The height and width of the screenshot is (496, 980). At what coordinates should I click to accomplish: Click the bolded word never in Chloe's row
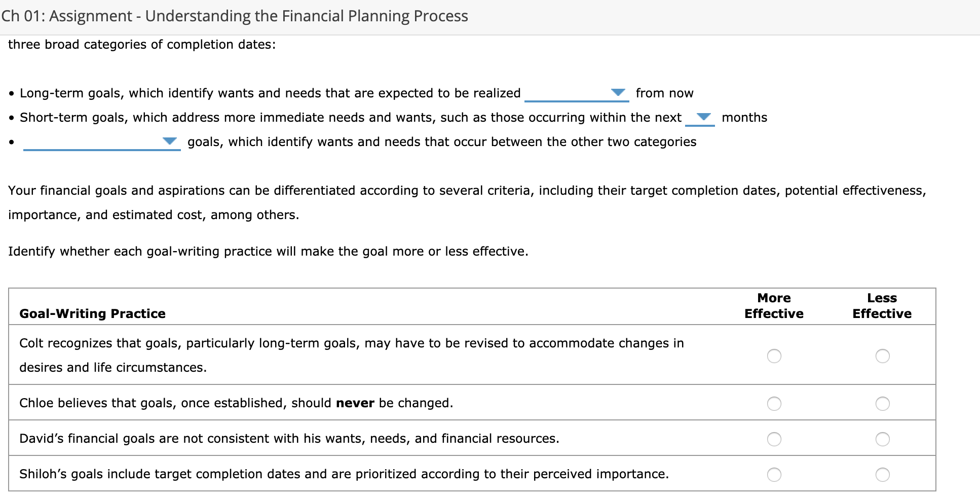click(x=355, y=403)
